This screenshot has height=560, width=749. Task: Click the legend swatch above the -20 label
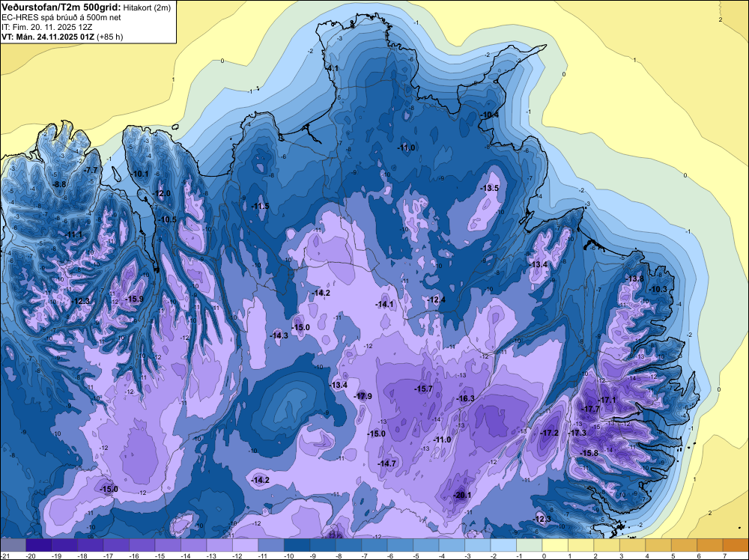(38, 545)
